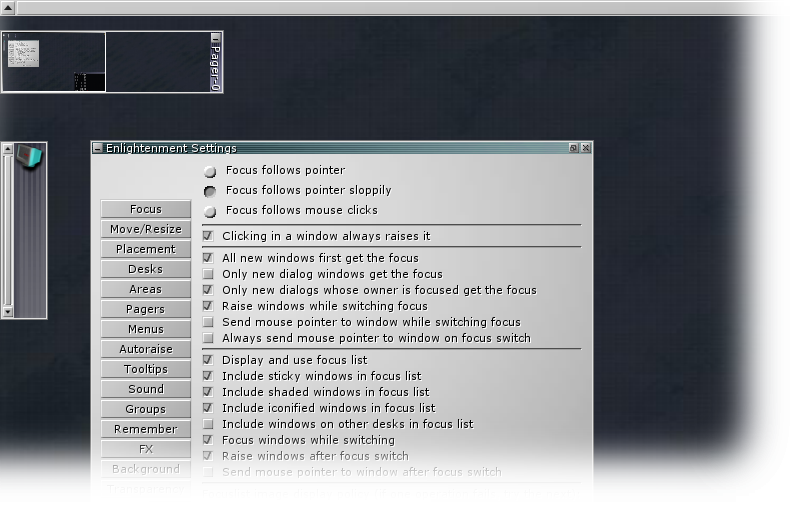Switch to Move/Resize settings

click(x=146, y=229)
